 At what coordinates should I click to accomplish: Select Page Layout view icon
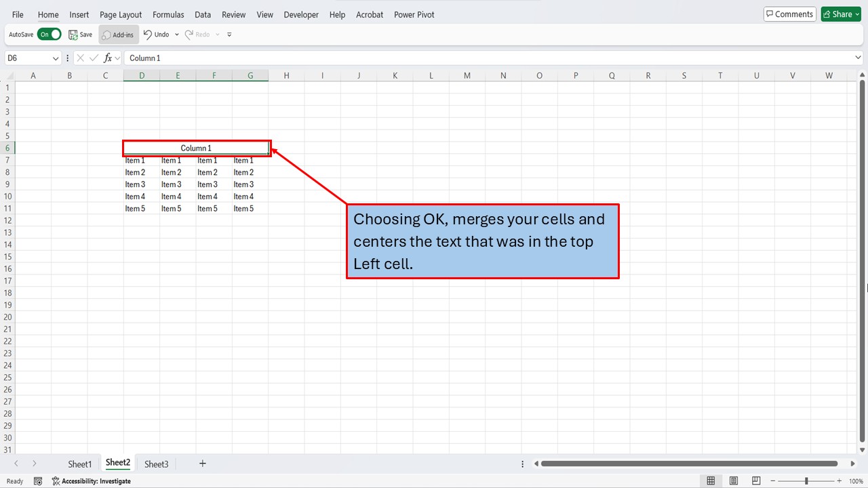pos(733,480)
